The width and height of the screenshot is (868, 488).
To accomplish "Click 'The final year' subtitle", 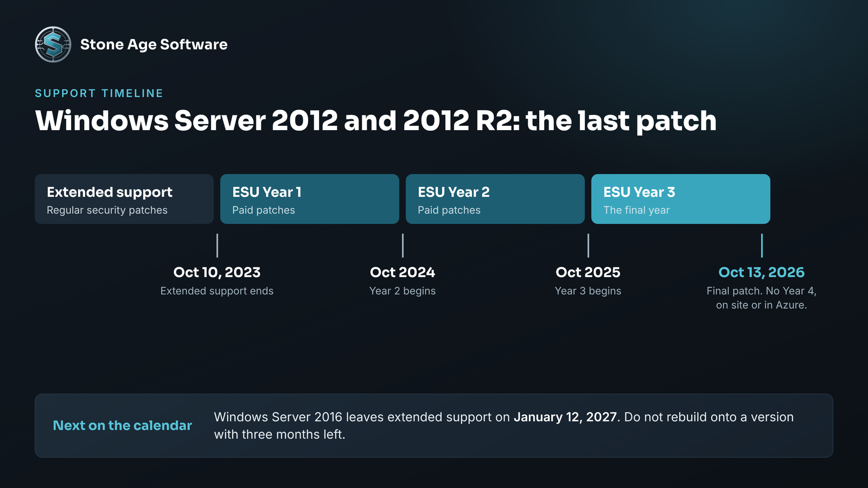I will [636, 210].
